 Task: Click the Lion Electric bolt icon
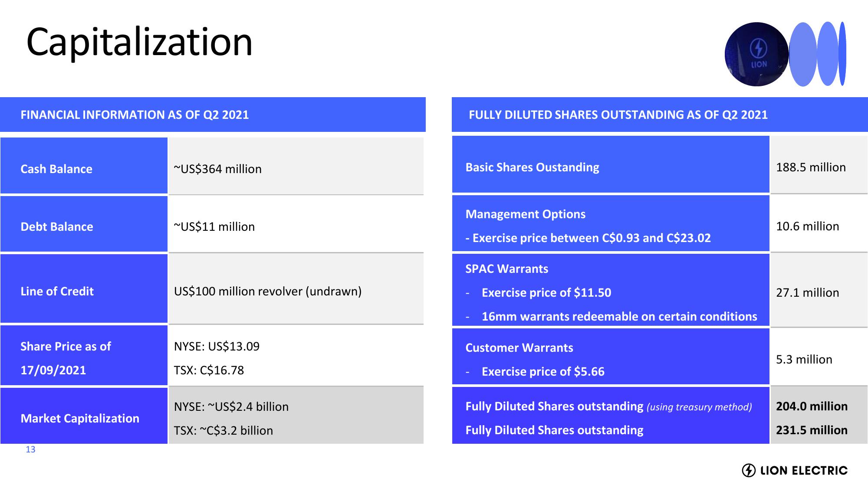point(749,470)
